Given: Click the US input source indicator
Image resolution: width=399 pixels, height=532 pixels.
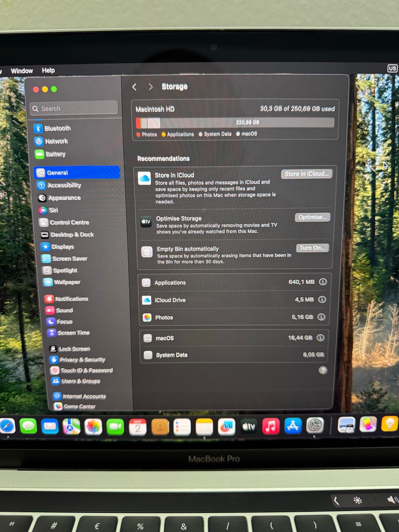Looking at the screenshot, I should [392, 69].
